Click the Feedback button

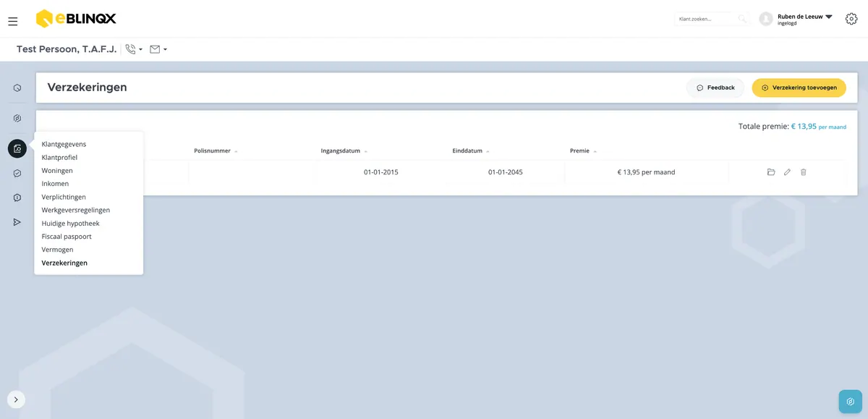[715, 88]
